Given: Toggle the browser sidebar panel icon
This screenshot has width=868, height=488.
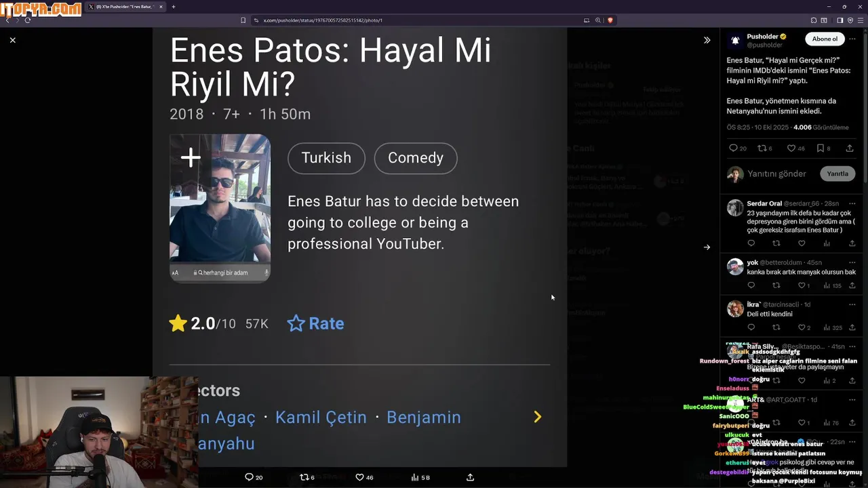Looking at the screenshot, I should 840,20.
